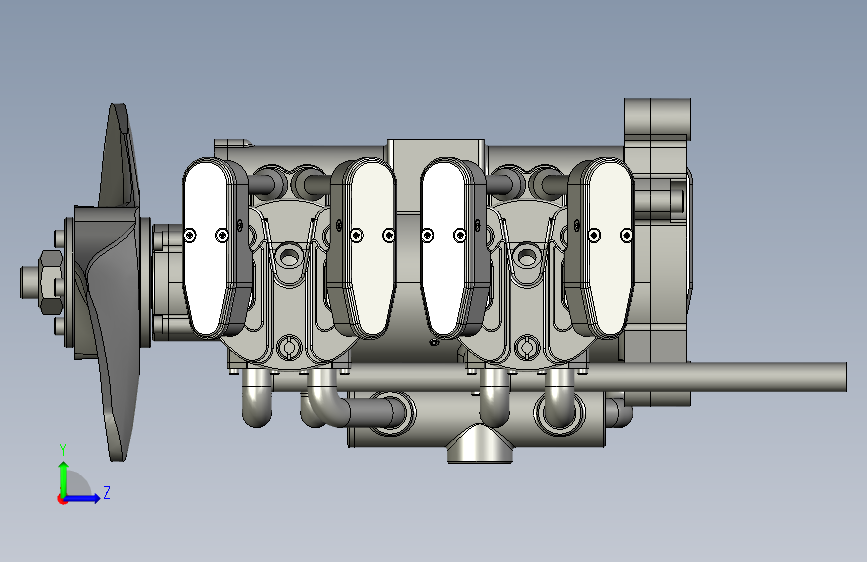
Task: Click the red origin dot of the triad
Action: click(62, 499)
